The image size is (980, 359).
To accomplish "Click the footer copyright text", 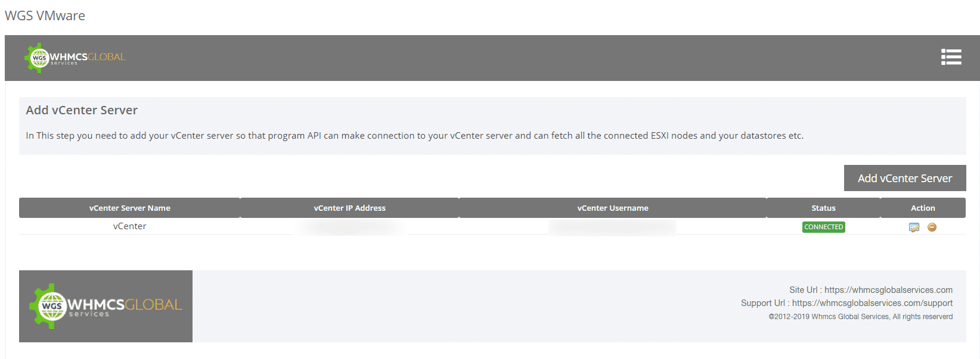I will (x=860, y=317).
